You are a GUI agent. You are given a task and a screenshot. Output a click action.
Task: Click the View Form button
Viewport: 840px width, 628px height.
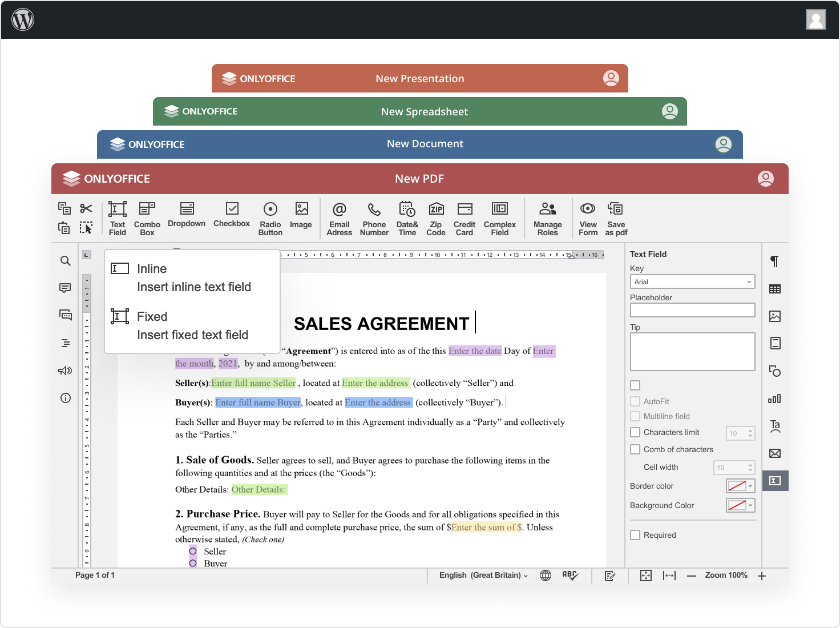tap(588, 218)
